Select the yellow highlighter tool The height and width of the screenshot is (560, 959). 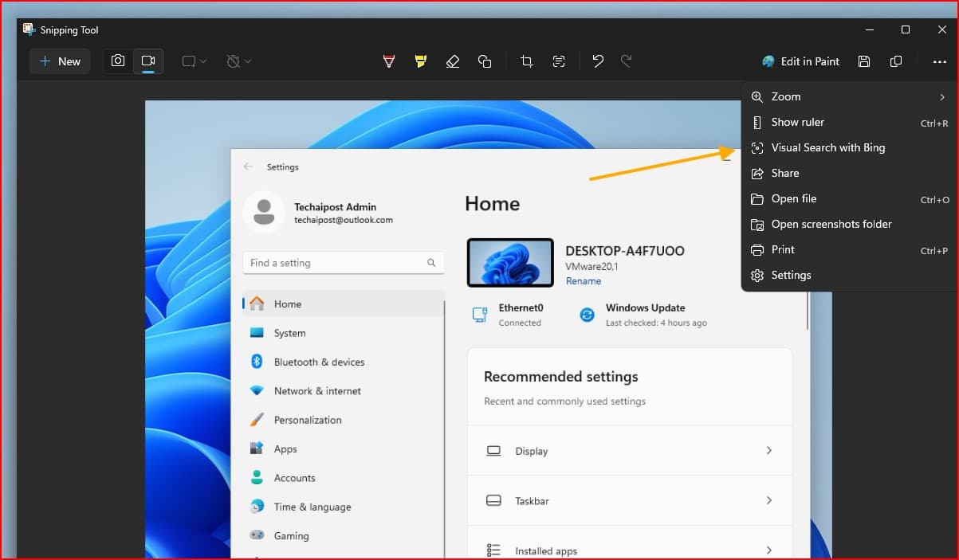421,61
